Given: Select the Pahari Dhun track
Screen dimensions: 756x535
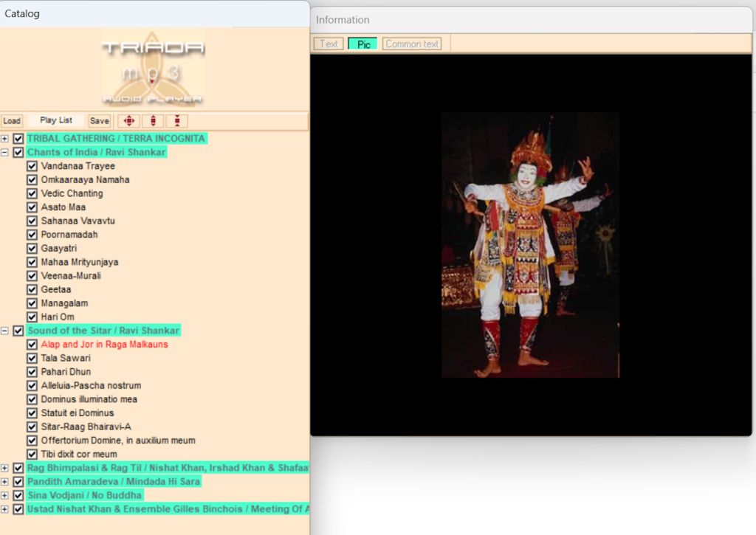Looking at the screenshot, I should click(66, 372).
